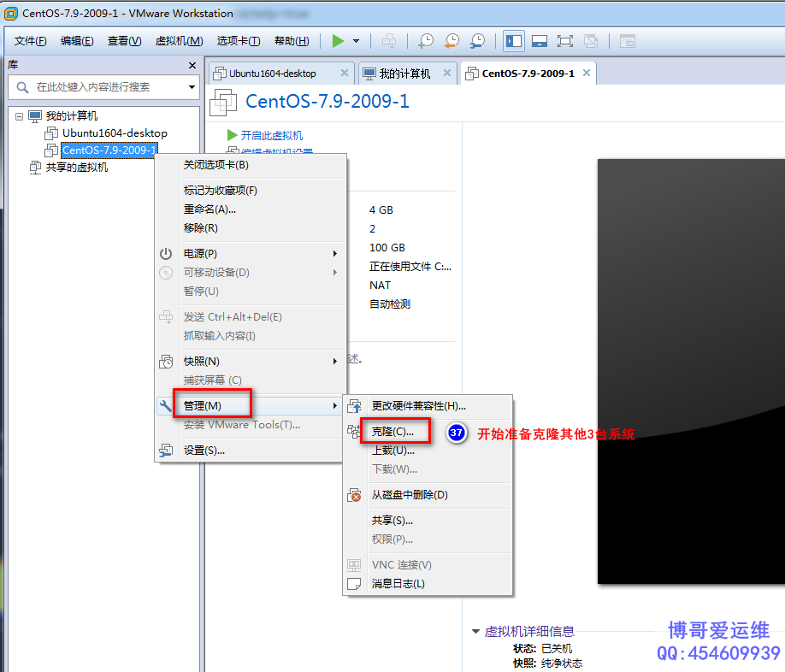Collapse the 我的计算机 tree node
785x672 pixels.
(x=19, y=116)
